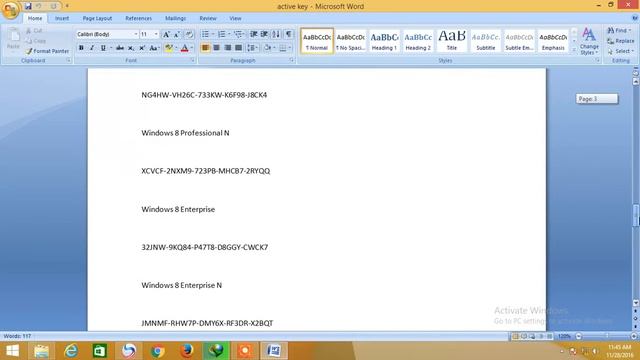Toggle Subscript formatting

[x=131, y=48]
